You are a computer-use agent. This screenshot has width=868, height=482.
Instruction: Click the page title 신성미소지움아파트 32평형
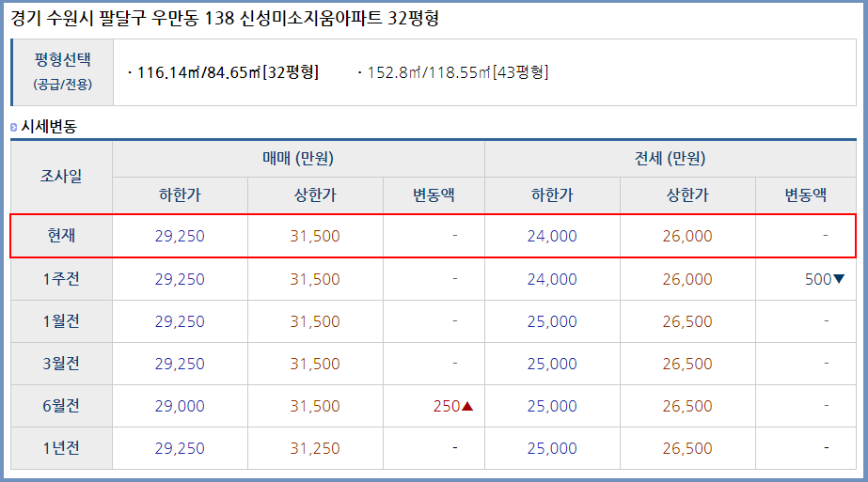point(339,18)
